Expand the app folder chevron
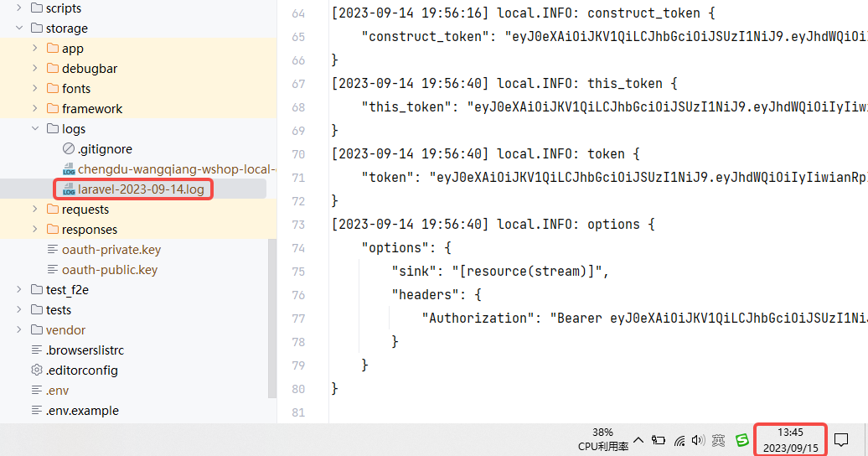Screen dimensions: 868x456 (x=35, y=49)
